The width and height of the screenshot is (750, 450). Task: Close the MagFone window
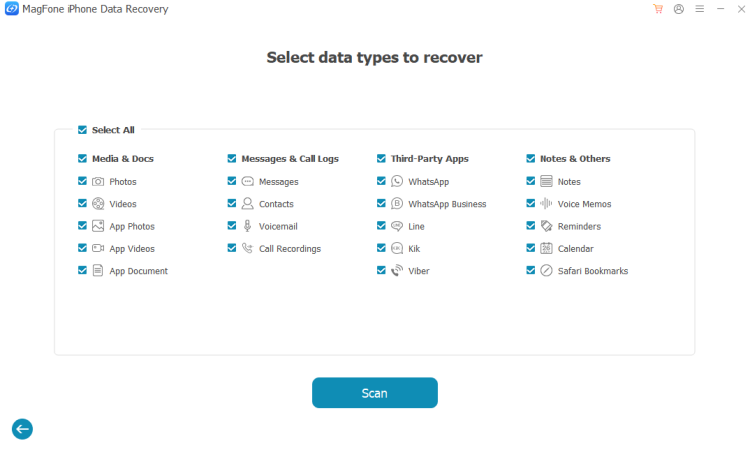(x=741, y=9)
